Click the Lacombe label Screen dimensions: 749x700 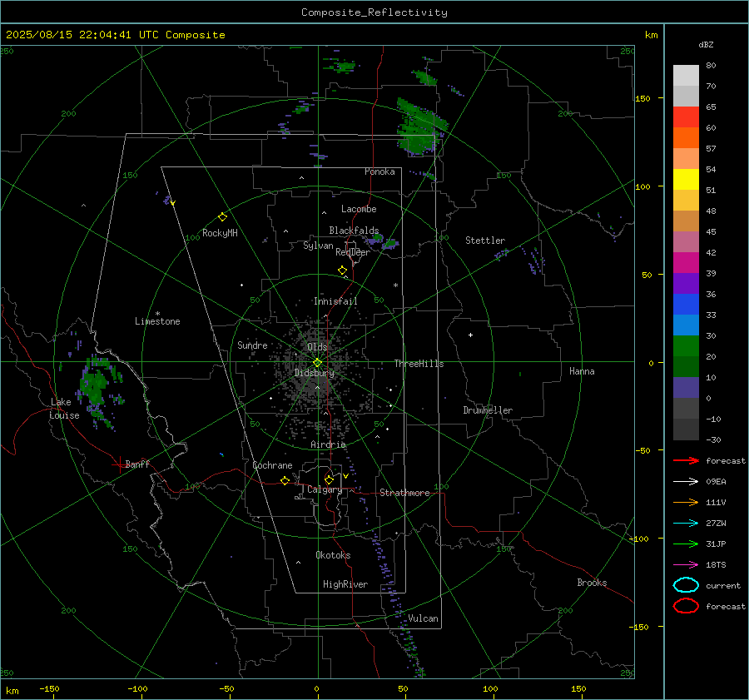pos(359,209)
